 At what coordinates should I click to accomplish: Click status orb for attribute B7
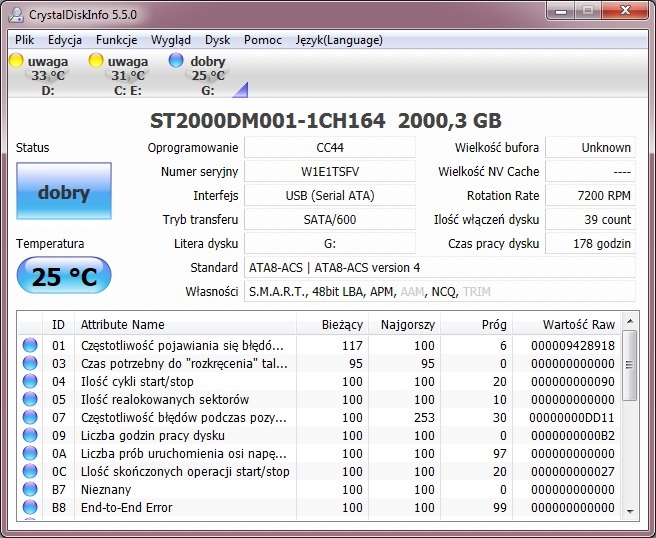(30, 489)
